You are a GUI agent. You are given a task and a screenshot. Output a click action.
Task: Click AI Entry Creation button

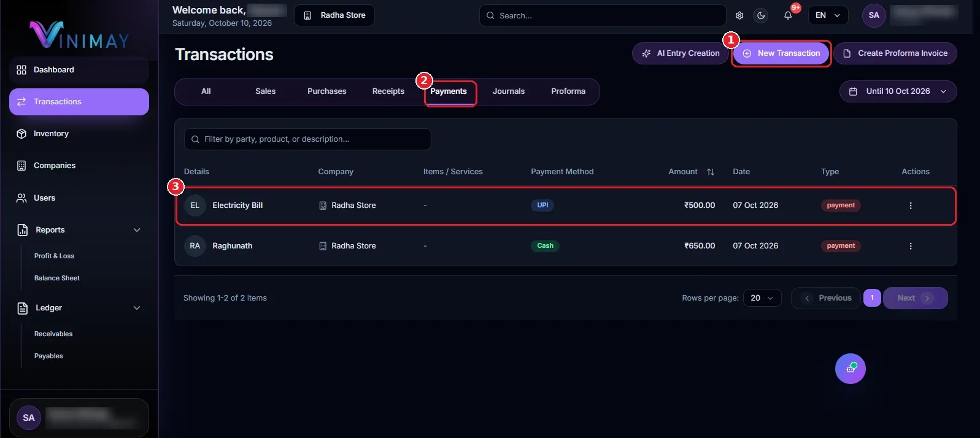click(680, 53)
